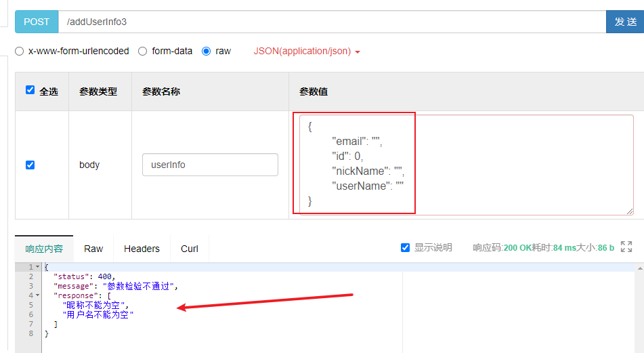Click the textarea resize handle corner

click(630, 211)
